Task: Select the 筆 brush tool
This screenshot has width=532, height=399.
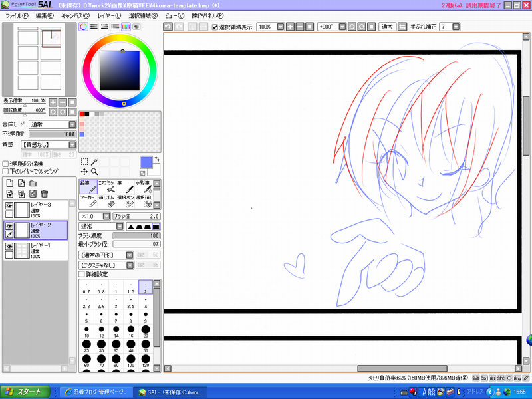Action: [125, 187]
